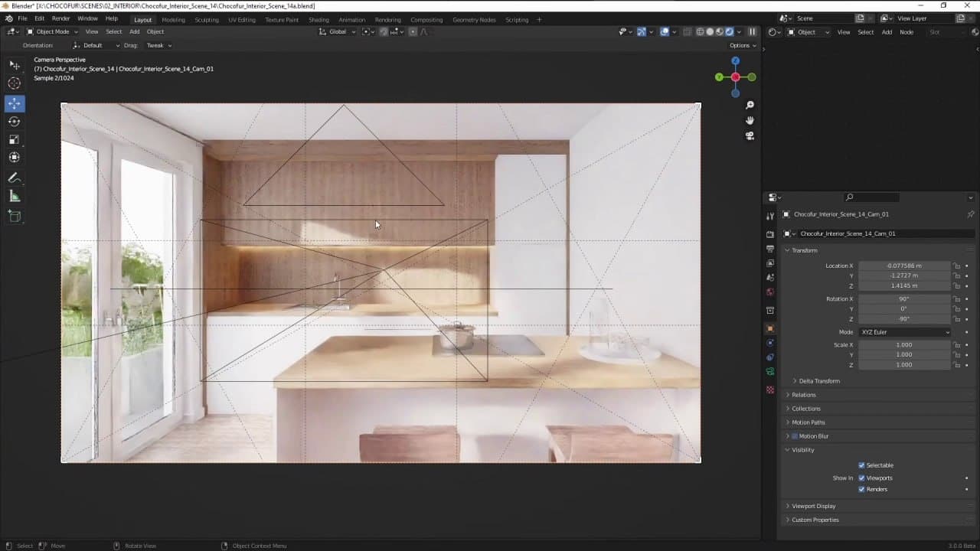The image size is (980, 551).
Task: Toggle camera view icon in viewport
Action: (750, 135)
